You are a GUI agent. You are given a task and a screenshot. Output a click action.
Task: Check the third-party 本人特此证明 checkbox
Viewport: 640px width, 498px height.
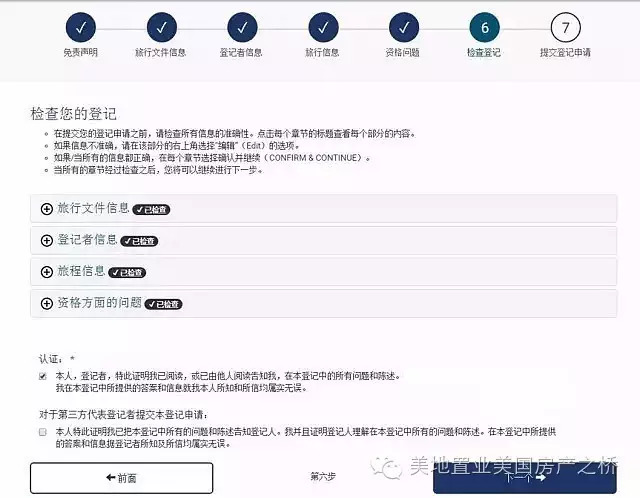point(42,432)
